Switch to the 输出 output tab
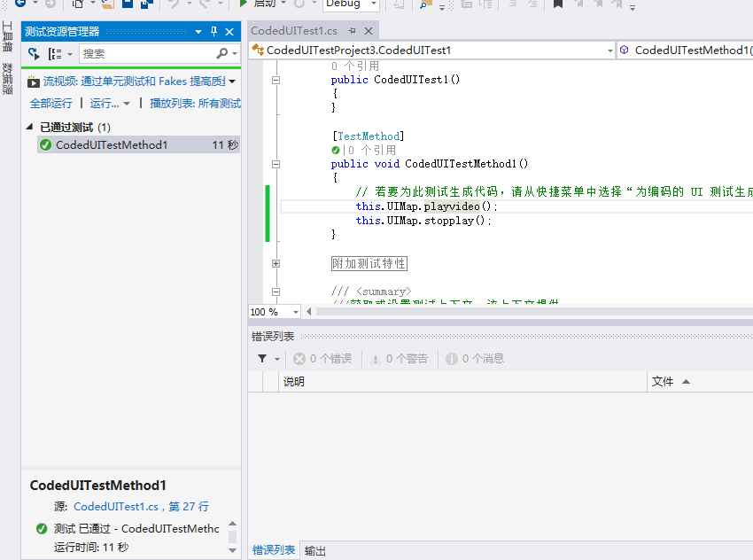The height and width of the screenshot is (560, 753). pyautogui.click(x=314, y=550)
